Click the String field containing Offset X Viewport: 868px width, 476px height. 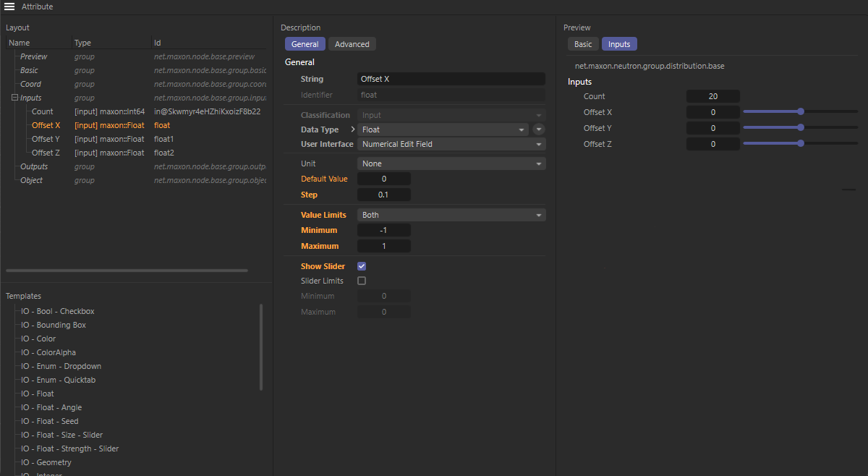(451, 79)
